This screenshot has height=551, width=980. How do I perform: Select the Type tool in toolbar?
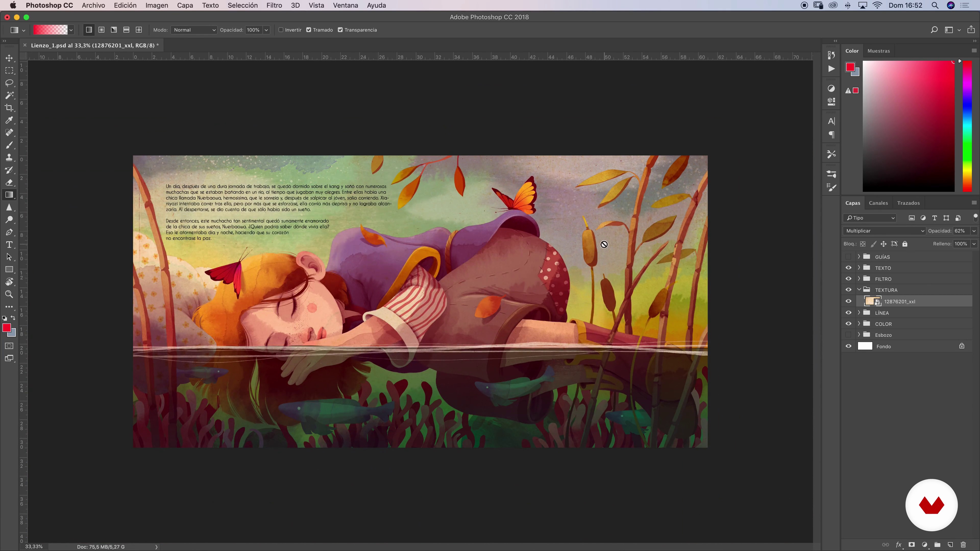[x=9, y=245]
